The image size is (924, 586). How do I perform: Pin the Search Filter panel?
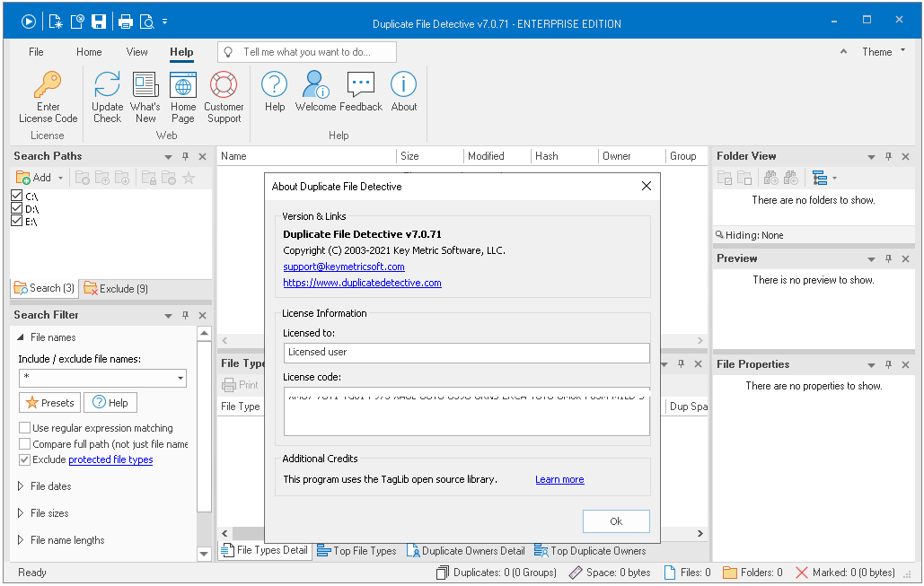point(186,316)
